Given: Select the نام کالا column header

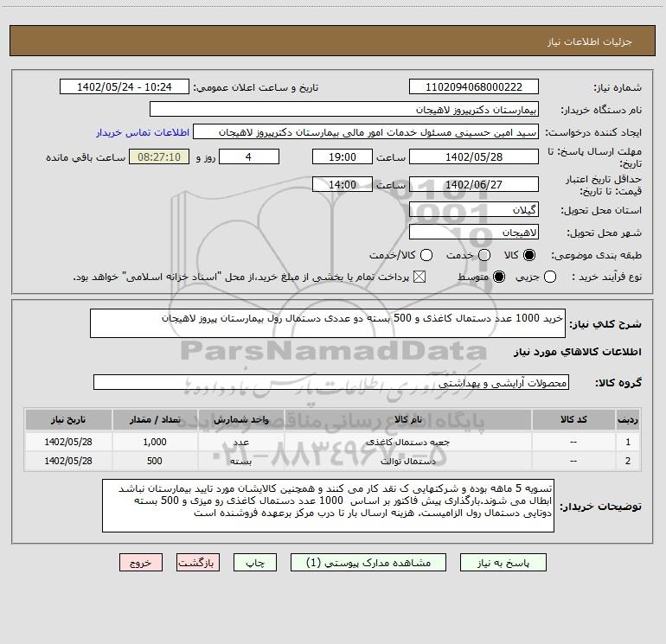Looking at the screenshot, I should [407, 420].
